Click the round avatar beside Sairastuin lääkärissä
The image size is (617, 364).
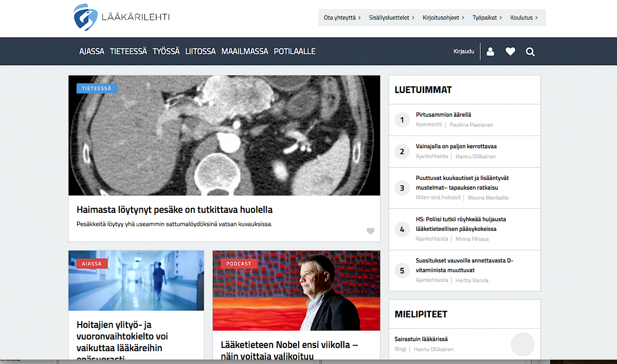point(522,344)
